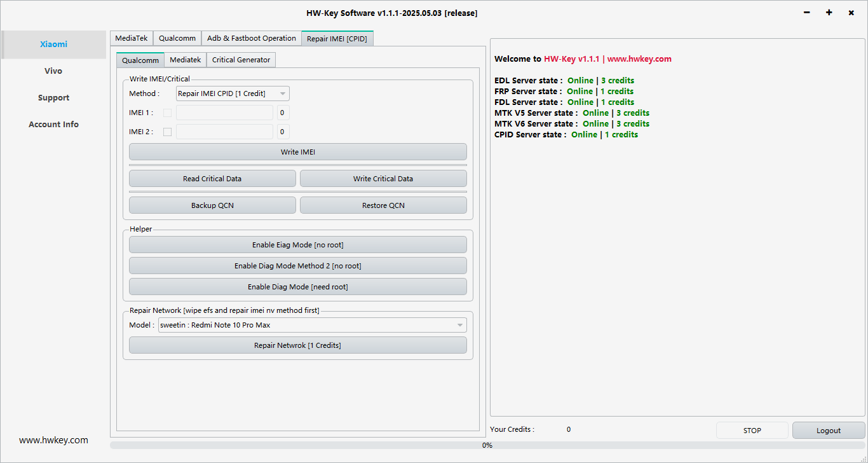868x463 pixels.
Task: Click the STOP button
Action: click(x=752, y=431)
